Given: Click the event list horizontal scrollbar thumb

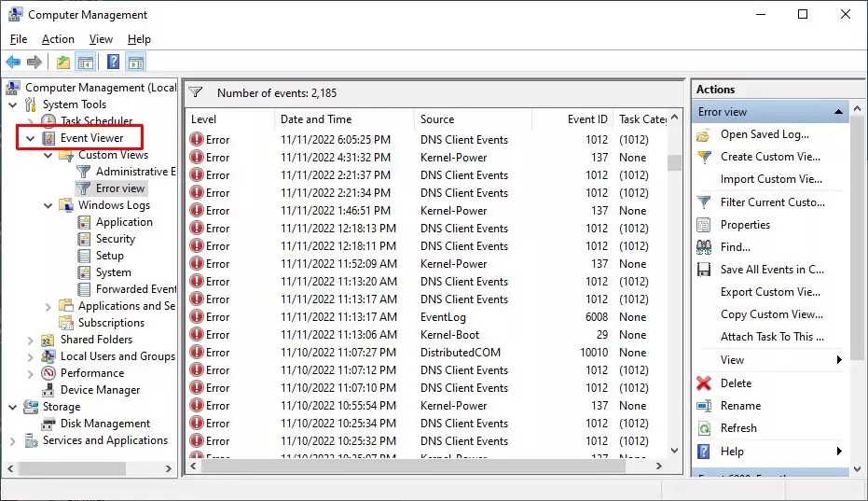Looking at the screenshot, I should coord(414,466).
